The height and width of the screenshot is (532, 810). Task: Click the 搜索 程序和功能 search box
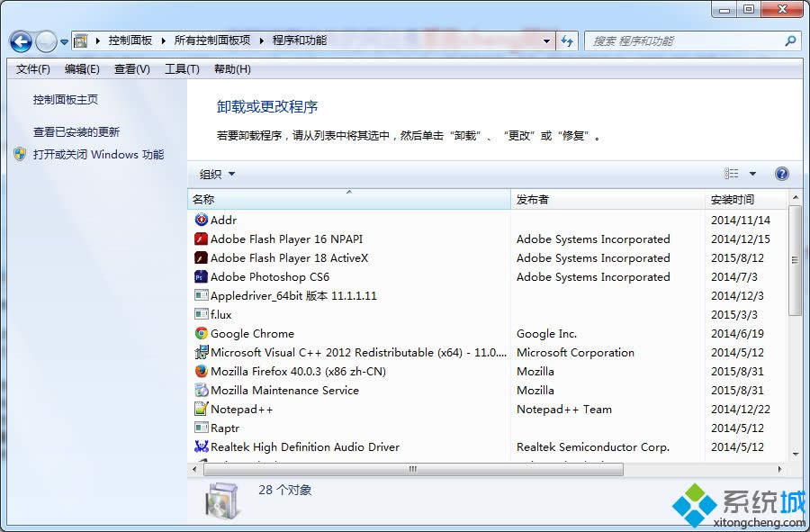(686, 41)
